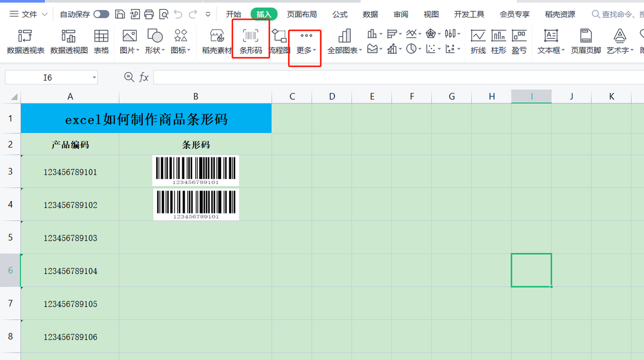Insert a 数据透视表 pivot table
Viewport: 644px width, 360px height.
coord(26,42)
